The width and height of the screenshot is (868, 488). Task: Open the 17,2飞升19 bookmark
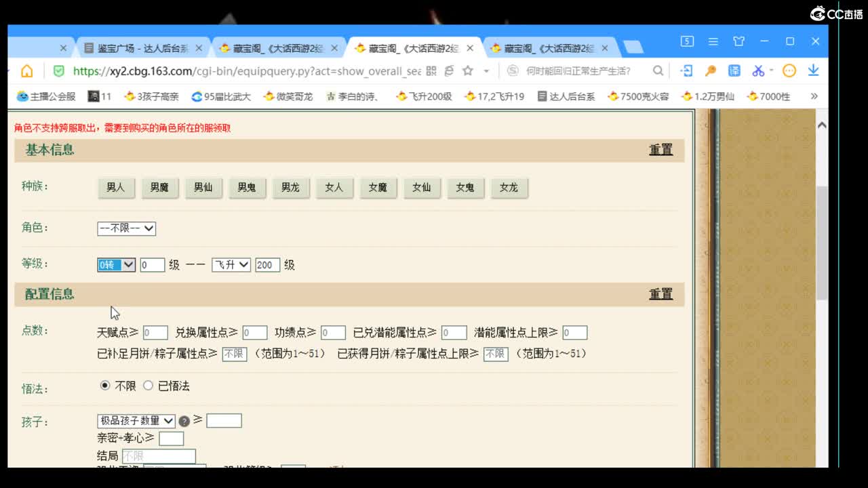494,96
